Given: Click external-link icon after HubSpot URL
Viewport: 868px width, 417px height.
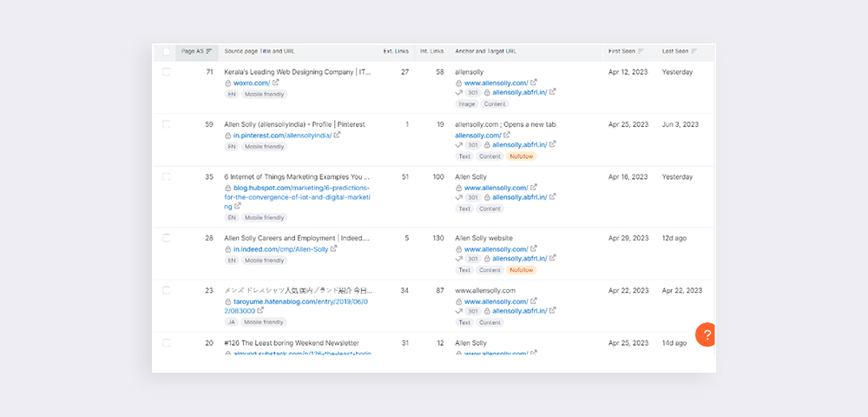Looking at the screenshot, I should click(238, 206).
